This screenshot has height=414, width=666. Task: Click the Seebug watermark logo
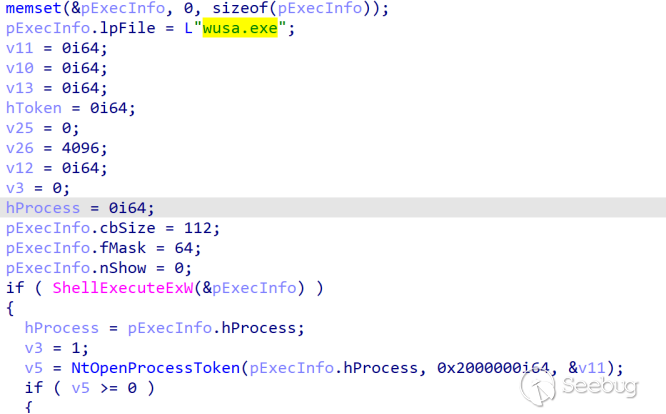tap(579, 386)
